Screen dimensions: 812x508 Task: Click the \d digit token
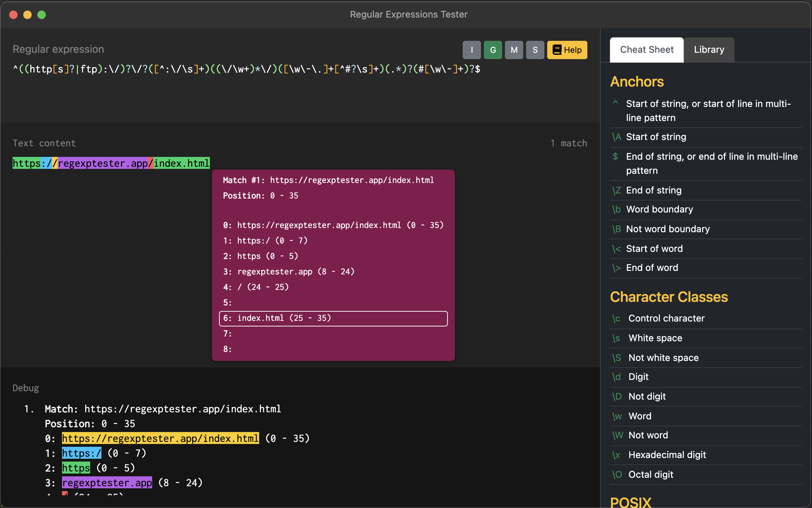click(x=617, y=377)
